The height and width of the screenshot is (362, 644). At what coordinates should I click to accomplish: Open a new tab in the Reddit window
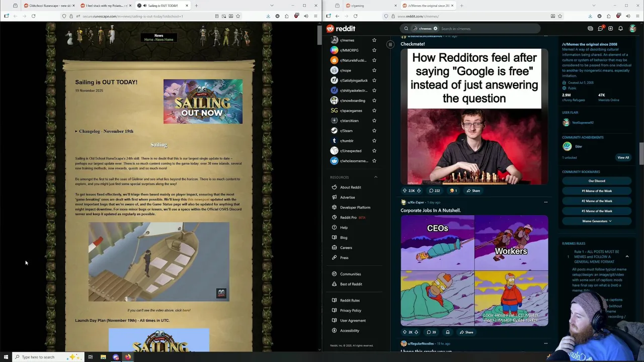[461, 6]
